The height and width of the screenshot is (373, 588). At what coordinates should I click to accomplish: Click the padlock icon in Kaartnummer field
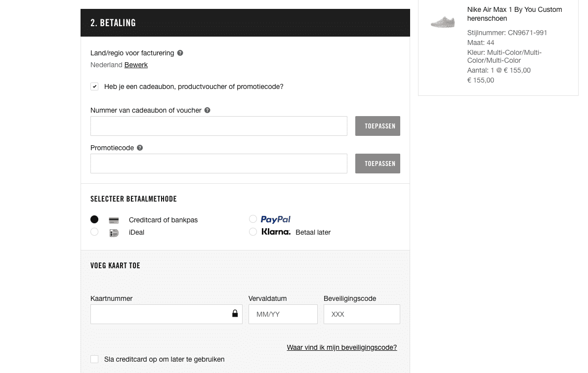point(235,314)
